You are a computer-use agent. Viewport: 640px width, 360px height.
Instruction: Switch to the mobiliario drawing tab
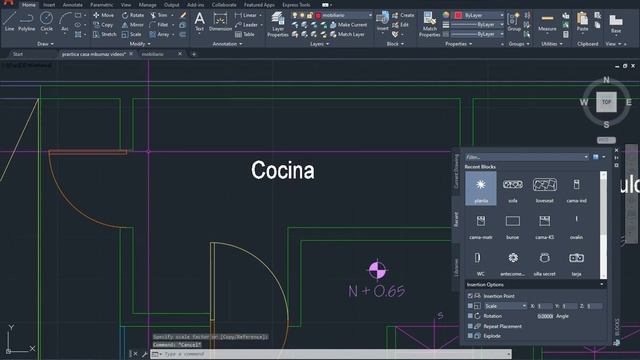[153, 54]
